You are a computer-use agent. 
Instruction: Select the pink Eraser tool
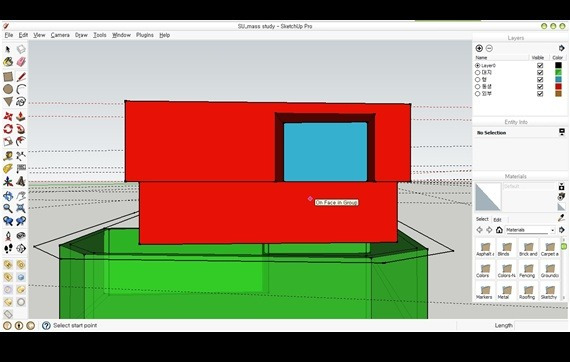tap(21, 62)
